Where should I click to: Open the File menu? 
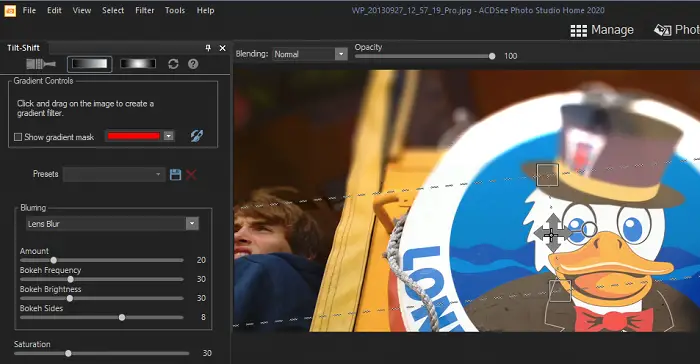pos(29,10)
